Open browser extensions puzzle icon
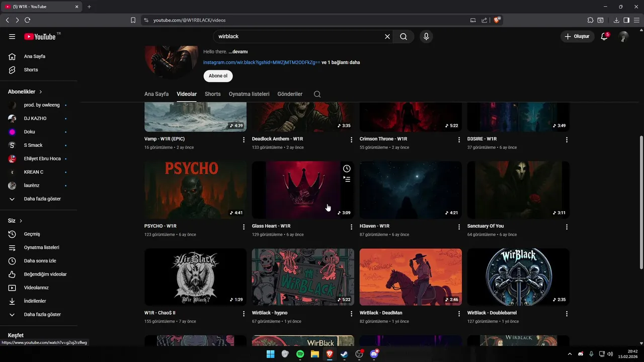Viewport: 644px width, 362px height. (590, 20)
